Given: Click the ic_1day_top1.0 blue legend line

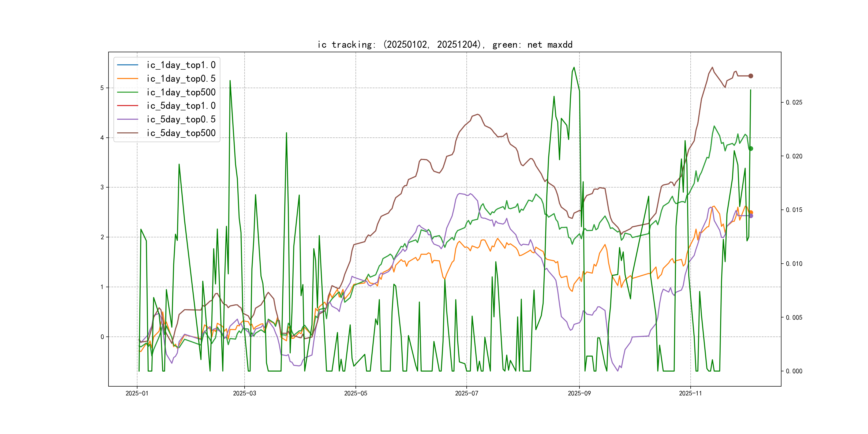Looking at the screenshot, I should click(x=127, y=65).
